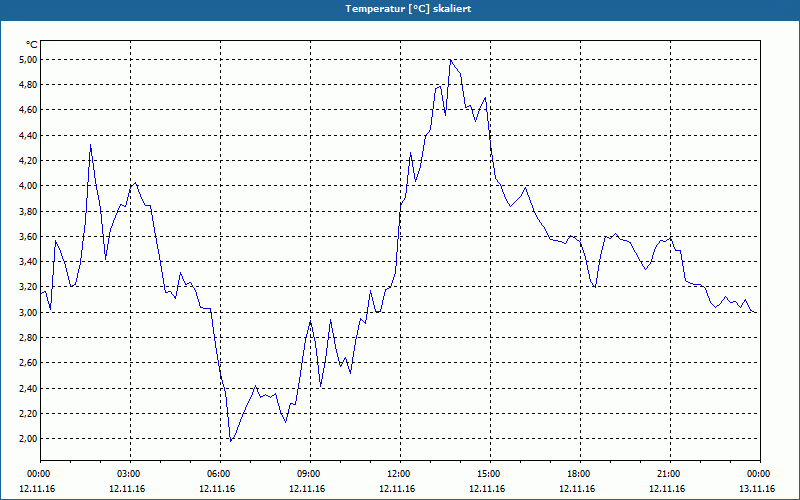800x500 pixels.
Task: Click the 5,00 y-axis label
Action: tap(29, 60)
